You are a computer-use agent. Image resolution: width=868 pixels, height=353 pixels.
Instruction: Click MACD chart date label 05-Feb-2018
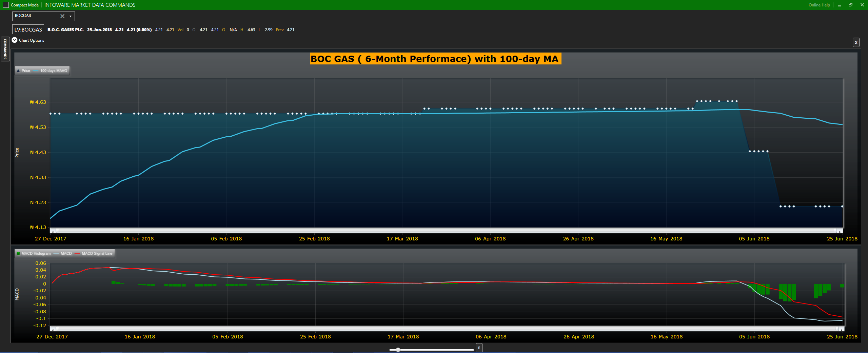coord(228,337)
